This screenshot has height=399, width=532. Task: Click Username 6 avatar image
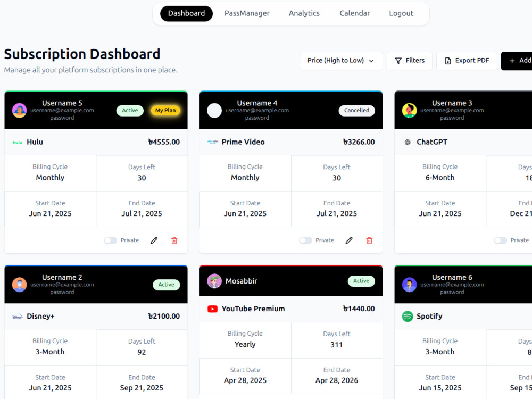(410, 285)
